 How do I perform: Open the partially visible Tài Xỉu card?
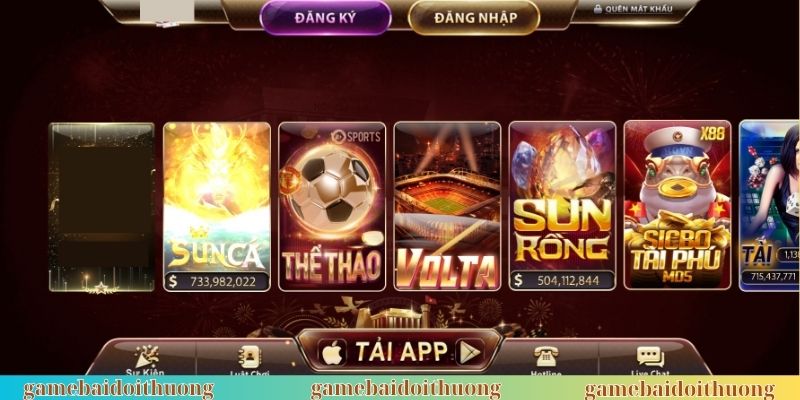(x=769, y=206)
